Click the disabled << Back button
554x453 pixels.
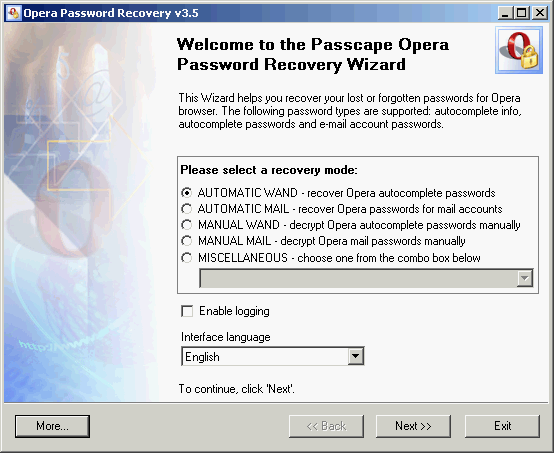click(x=326, y=426)
